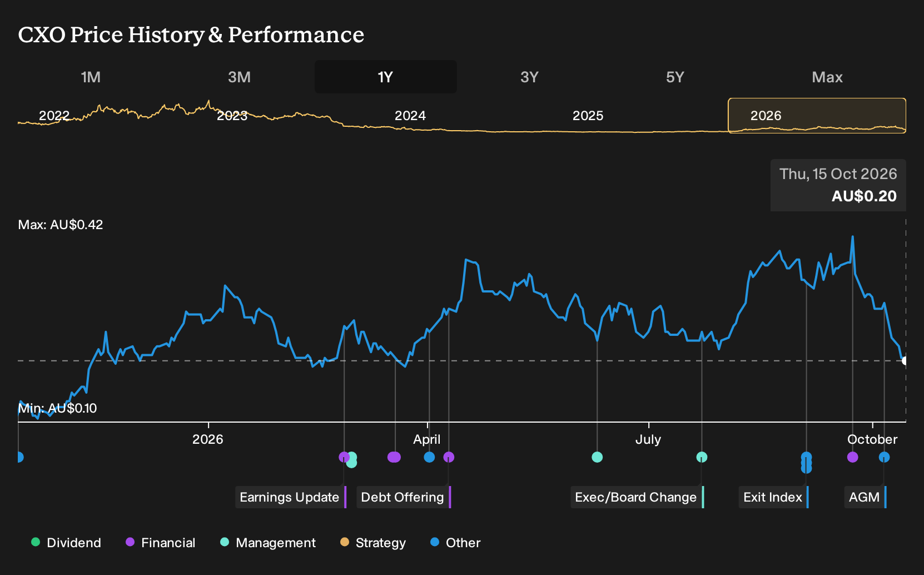Click the AU$0.20 price tooltip value
The width and height of the screenshot is (924, 575).
click(x=864, y=196)
